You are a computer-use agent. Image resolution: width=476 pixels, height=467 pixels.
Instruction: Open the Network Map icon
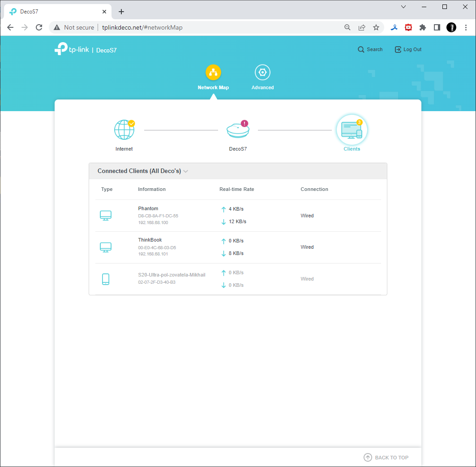(x=213, y=72)
